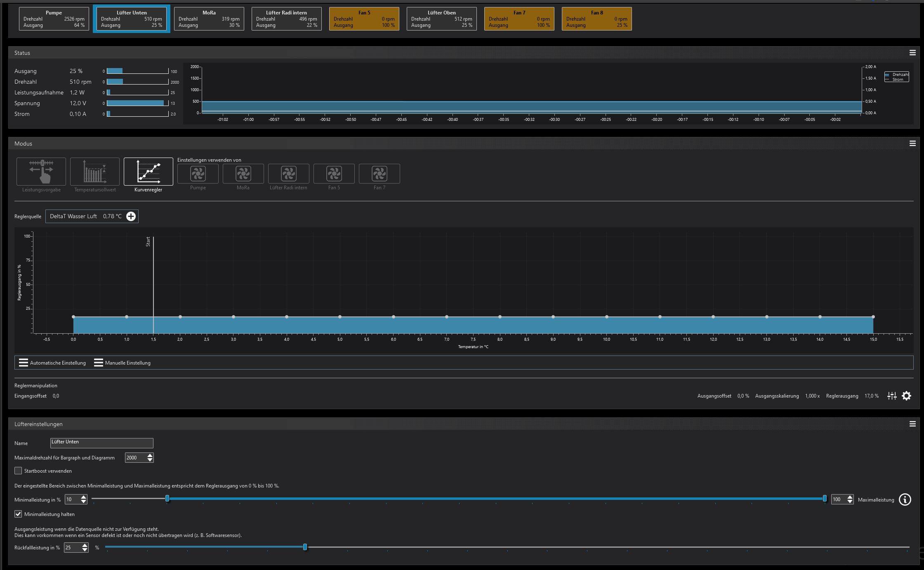Switch to the Lüfter Oben fan tile
924x570 pixels.
click(441, 19)
